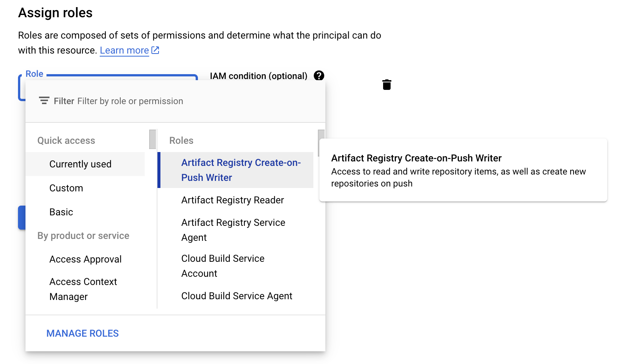Click the Learn more external link icon
617x364 pixels.
tap(155, 50)
